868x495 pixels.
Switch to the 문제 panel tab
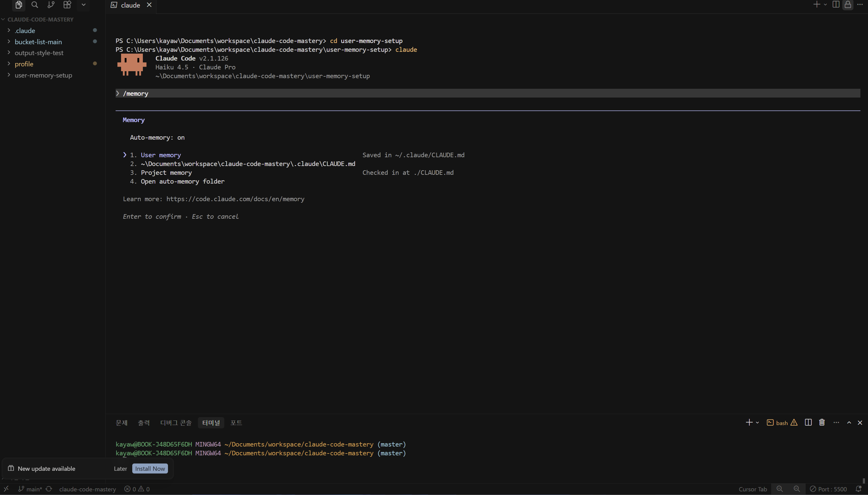coord(122,423)
